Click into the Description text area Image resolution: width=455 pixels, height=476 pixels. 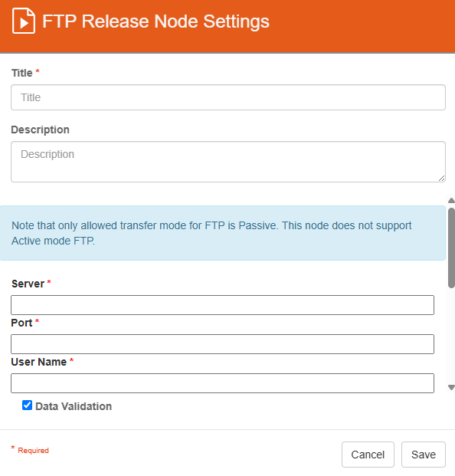pyautogui.click(x=228, y=162)
